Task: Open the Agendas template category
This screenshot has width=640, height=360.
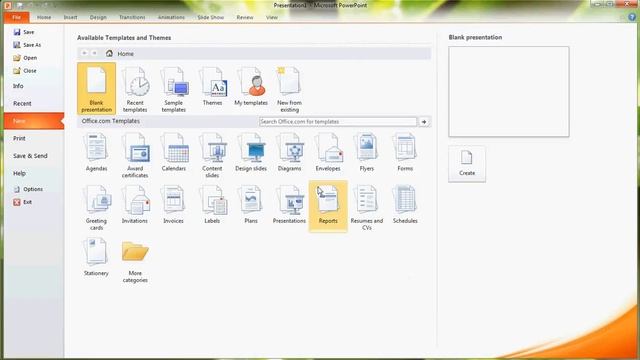Action: coord(96,151)
